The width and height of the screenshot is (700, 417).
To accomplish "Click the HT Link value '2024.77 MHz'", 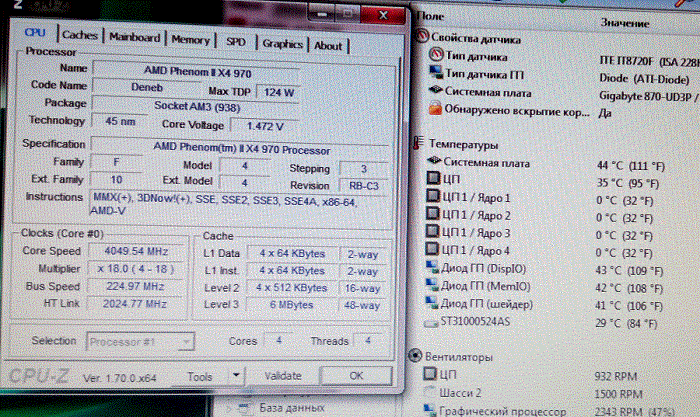I will pyautogui.click(x=134, y=304).
